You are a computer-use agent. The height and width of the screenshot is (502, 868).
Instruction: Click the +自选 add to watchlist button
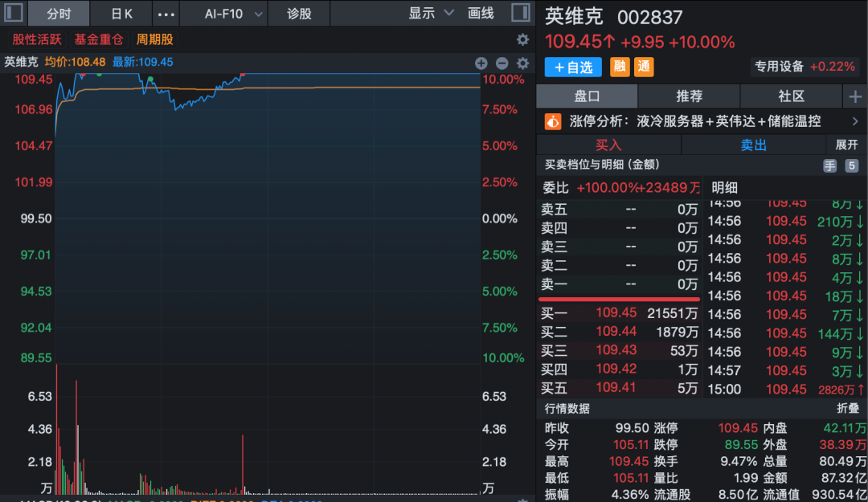tap(572, 67)
